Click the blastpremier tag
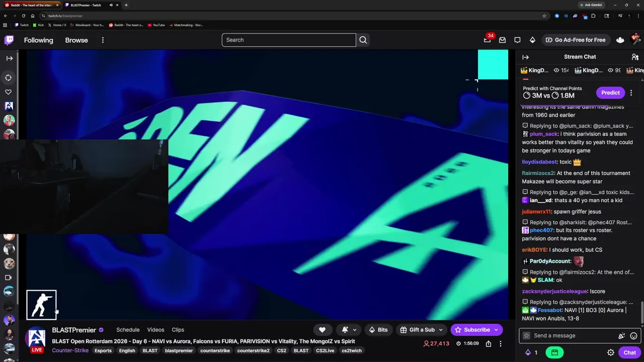The image size is (644, 362). tap(179, 350)
